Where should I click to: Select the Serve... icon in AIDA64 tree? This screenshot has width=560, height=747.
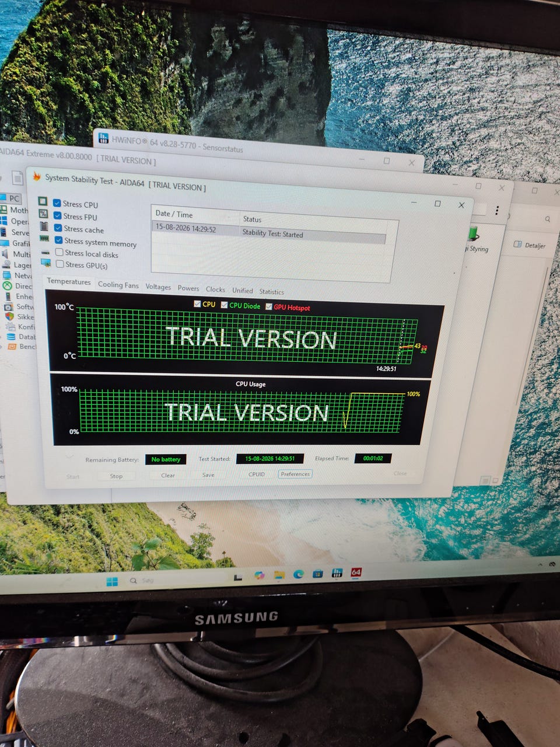5,232
